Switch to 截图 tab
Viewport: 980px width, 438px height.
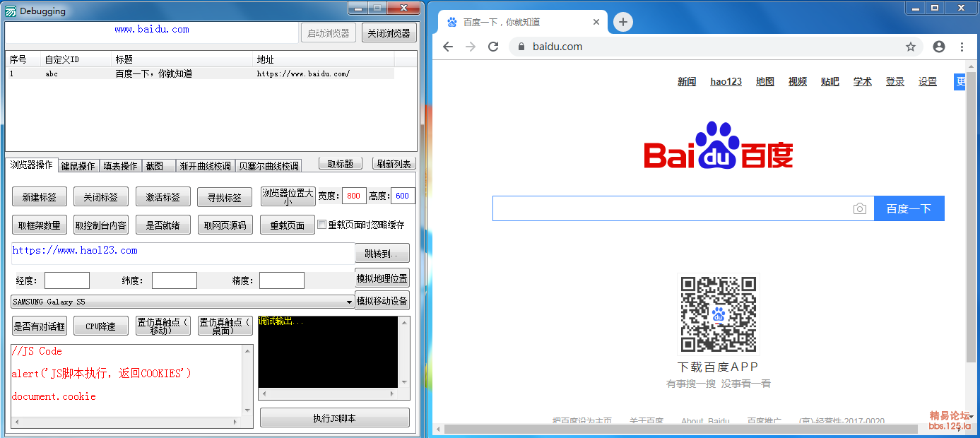tap(158, 166)
